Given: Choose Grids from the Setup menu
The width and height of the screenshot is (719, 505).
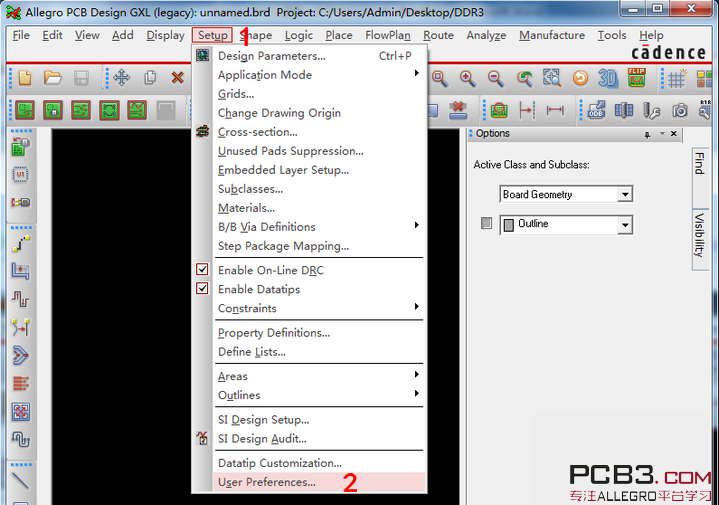Looking at the screenshot, I should tap(319, 94).
